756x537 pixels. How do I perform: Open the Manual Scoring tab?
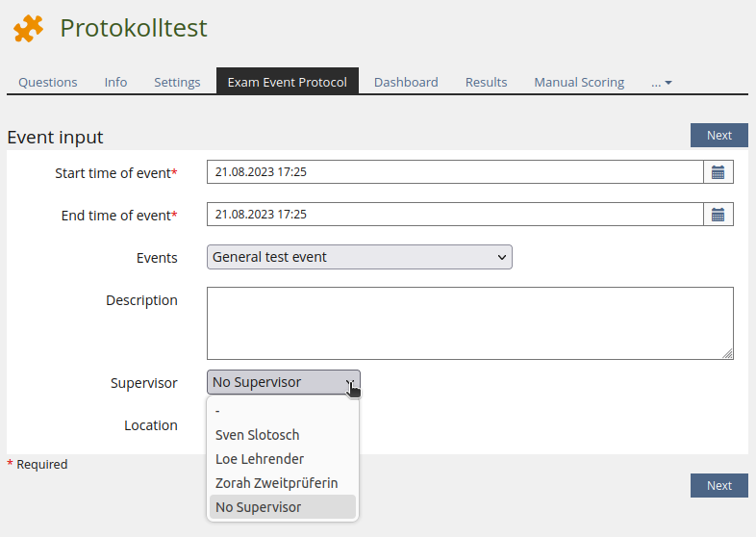click(579, 82)
